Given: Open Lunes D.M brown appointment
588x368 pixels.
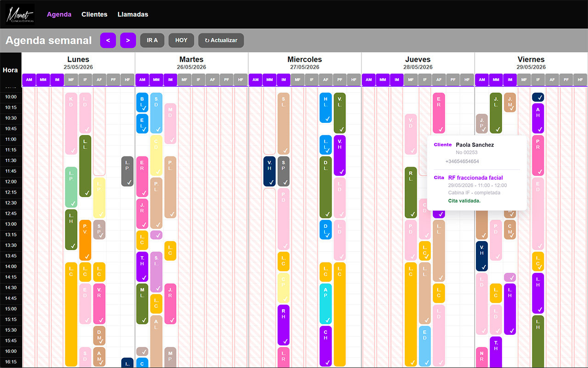Looking at the screenshot, I should 99,336.
